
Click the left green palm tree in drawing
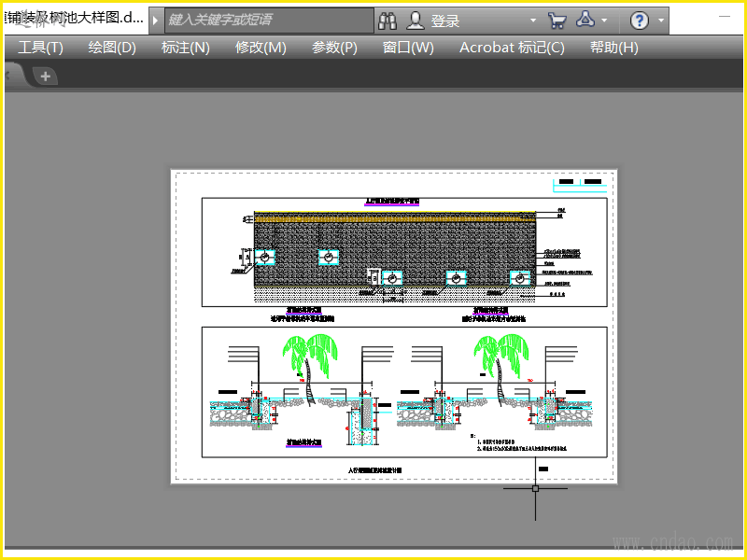308,359
